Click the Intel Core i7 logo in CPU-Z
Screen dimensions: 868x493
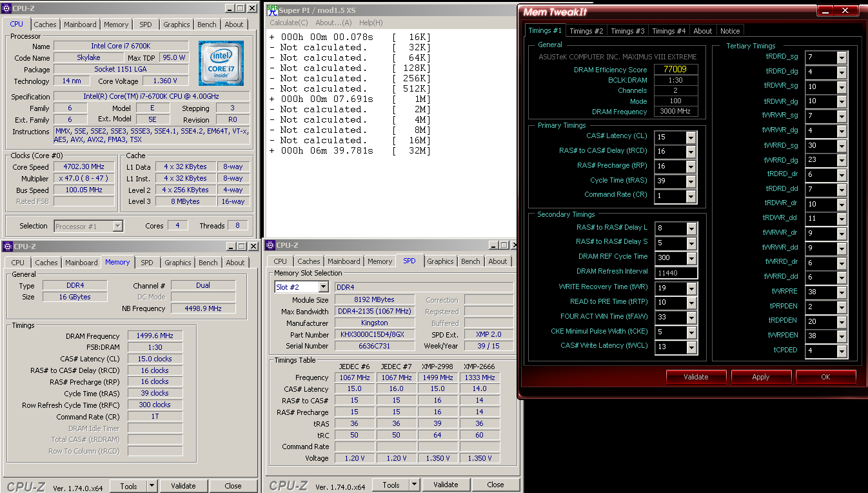pyautogui.click(x=221, y=64)
